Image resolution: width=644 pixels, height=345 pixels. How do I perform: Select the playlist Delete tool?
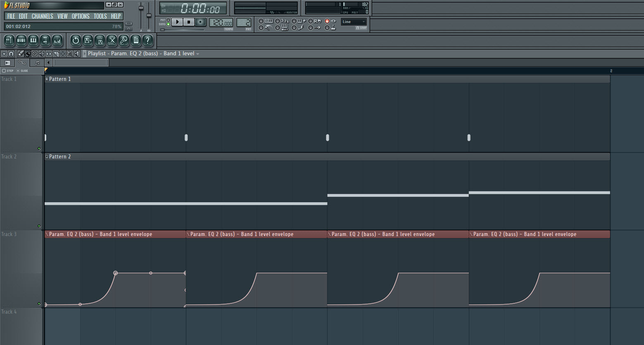[x=35, y=54]
